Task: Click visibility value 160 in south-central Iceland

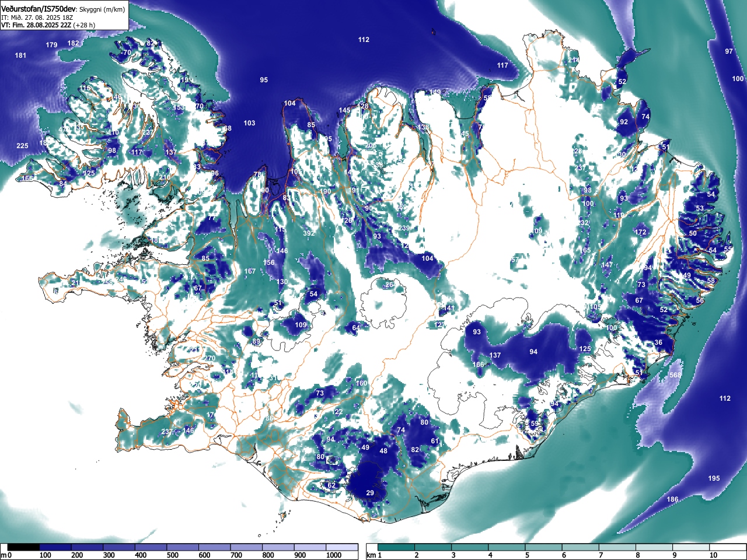Action: click(x=362, y=383)
